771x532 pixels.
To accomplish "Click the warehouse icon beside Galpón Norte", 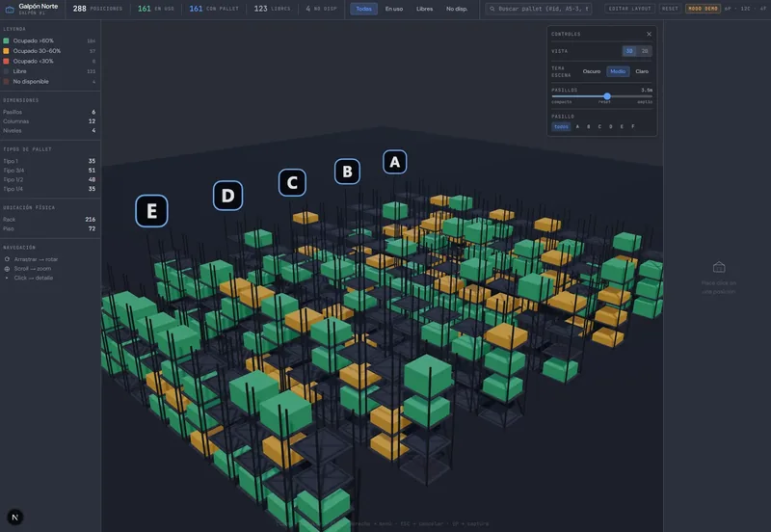I will 10,9.
